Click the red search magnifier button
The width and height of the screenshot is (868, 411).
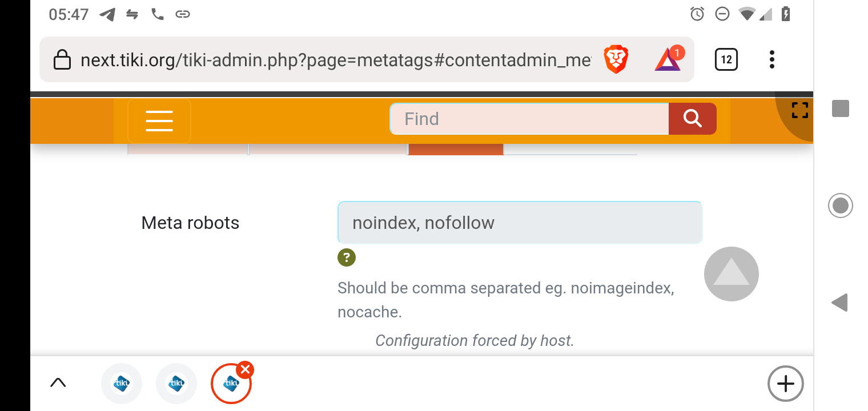coord(692,119)
